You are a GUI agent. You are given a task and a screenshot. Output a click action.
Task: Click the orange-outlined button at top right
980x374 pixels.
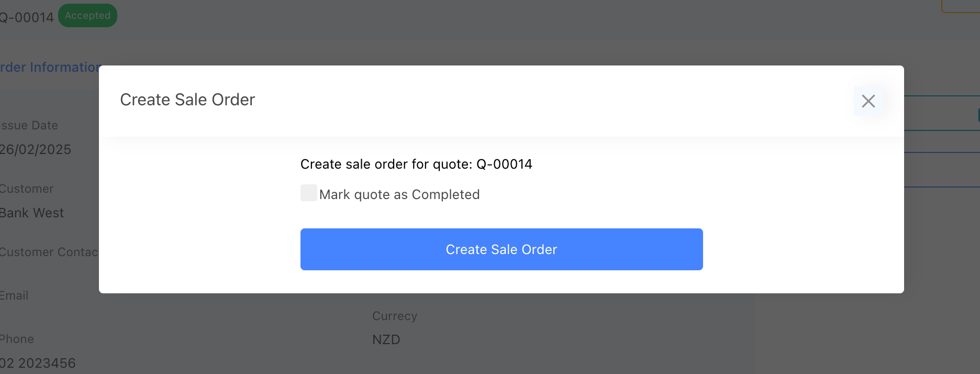tap(961, 6)
